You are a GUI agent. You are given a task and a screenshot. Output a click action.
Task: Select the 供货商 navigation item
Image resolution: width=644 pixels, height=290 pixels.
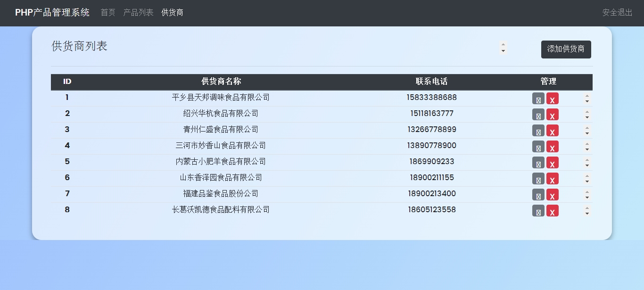click(172, 13)
